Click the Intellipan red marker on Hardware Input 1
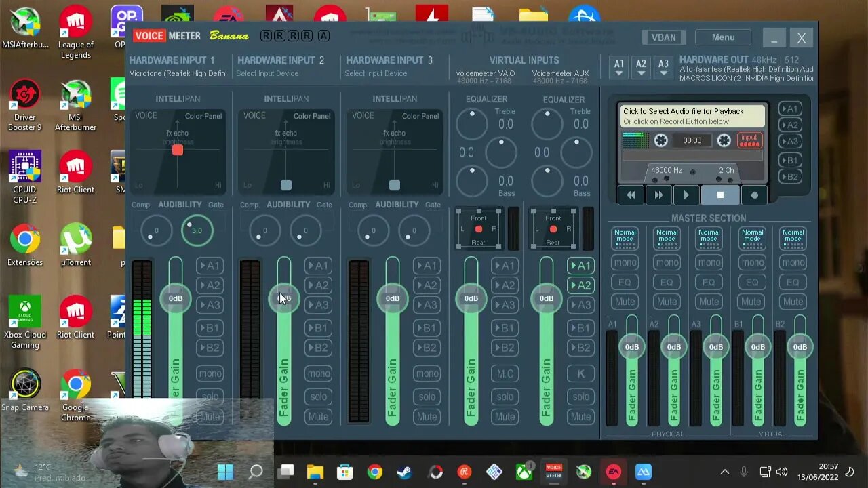The image size is (868, 488). (x=177, y=150)
